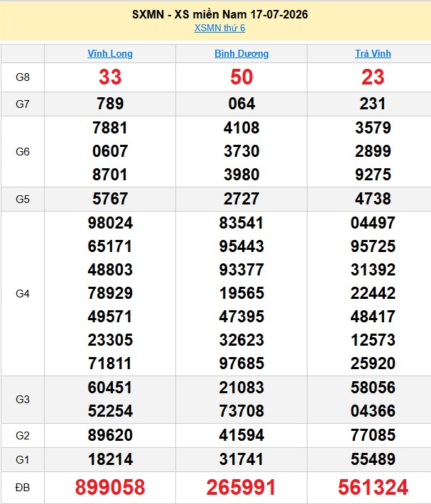The height and width of the screenshot is (504, 431).
Task: Click Bình Dương G7 number 064
Action: click(x=241, y=104)
